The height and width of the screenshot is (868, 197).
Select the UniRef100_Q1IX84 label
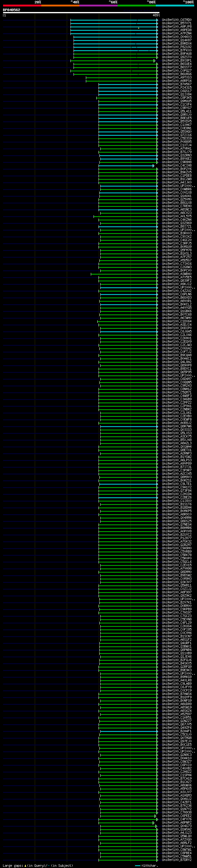coord(176,94)
